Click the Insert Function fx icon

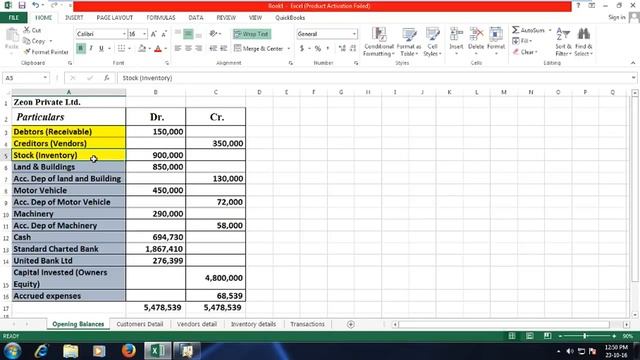[107, 78]
